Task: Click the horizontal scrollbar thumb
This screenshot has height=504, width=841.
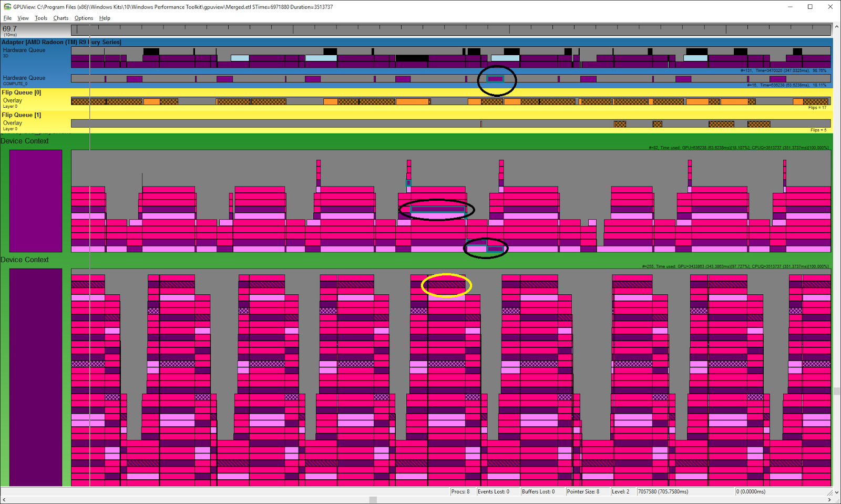Action: point(373,500)
